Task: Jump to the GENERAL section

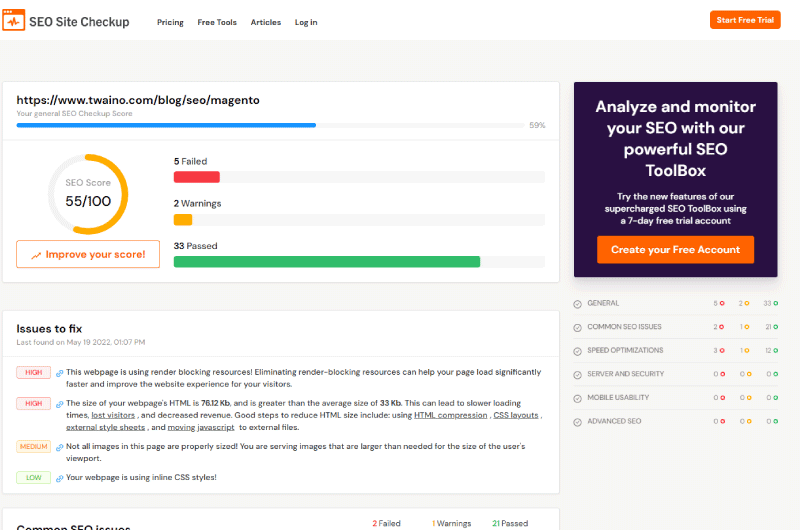Action: click(603, 303)
